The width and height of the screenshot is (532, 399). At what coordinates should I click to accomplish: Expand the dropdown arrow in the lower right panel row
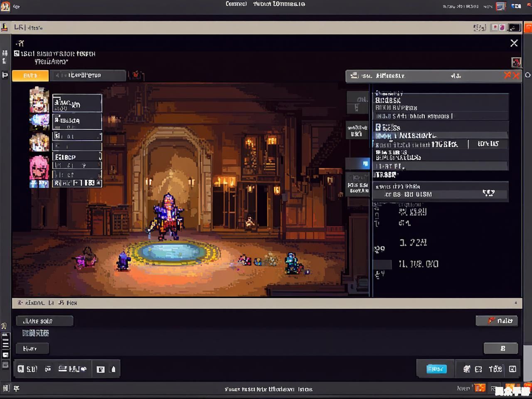point(488,193)
